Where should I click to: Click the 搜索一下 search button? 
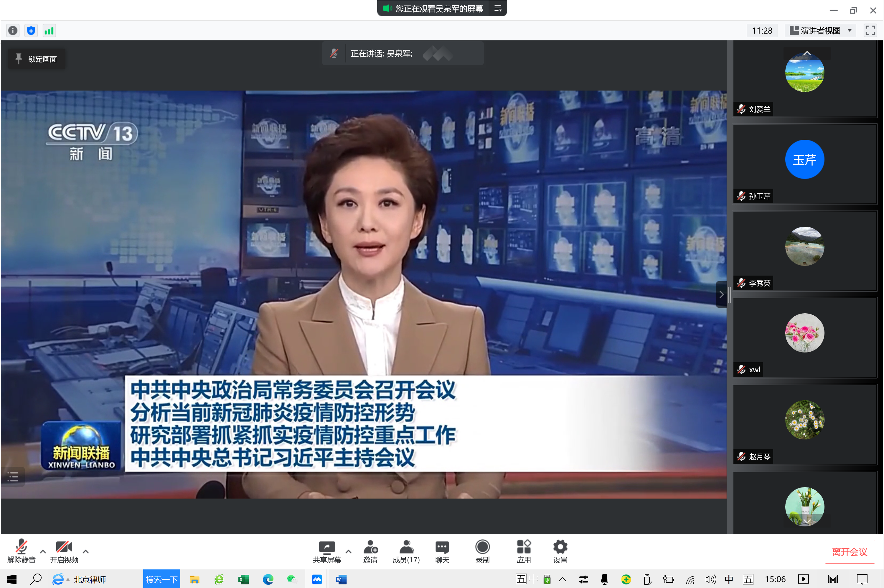[x=161, y=579]
